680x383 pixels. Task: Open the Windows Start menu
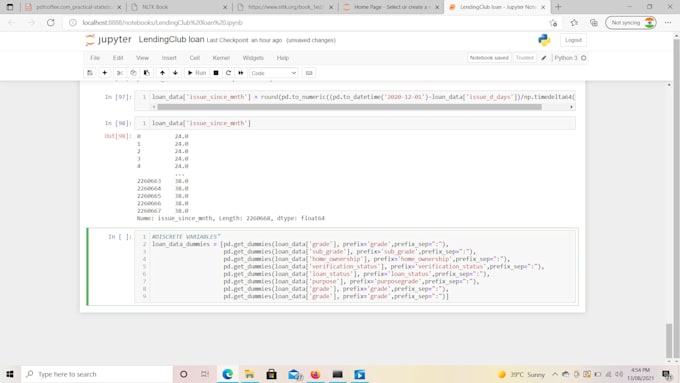pyautogui.click(x=10, y=374)
